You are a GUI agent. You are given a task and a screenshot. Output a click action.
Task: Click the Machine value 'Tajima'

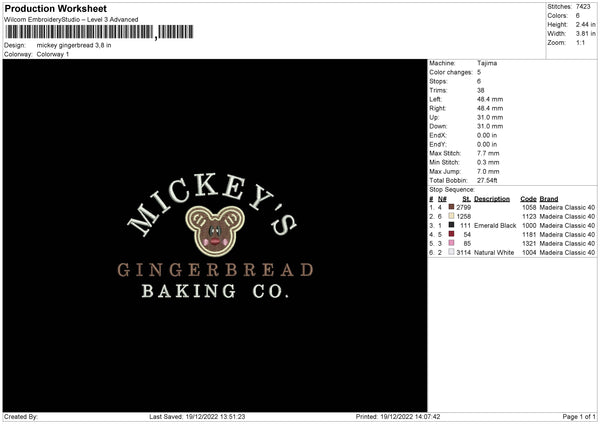pyautogui.click(x=487, y=63)
